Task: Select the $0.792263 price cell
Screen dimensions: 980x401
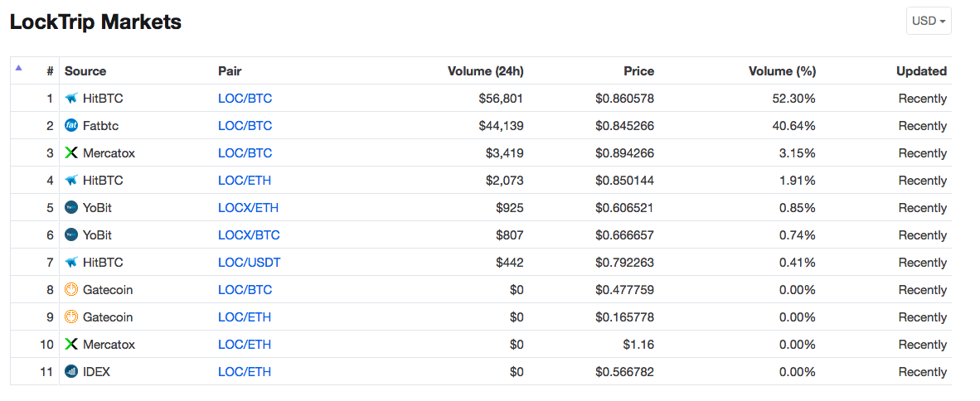Action: [x=624, y=263]
